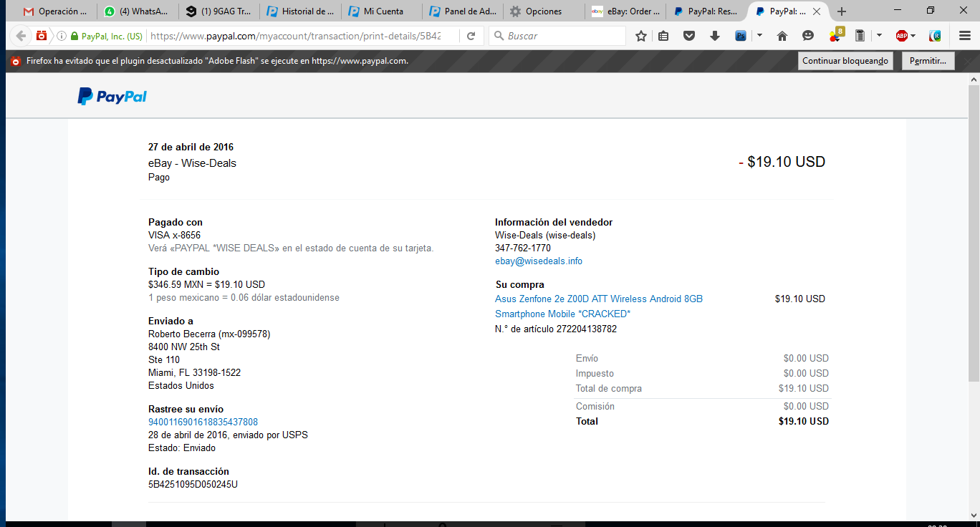980x527 pixels.
Task: Close the active PayPal tab
Action: click(817, 11)
